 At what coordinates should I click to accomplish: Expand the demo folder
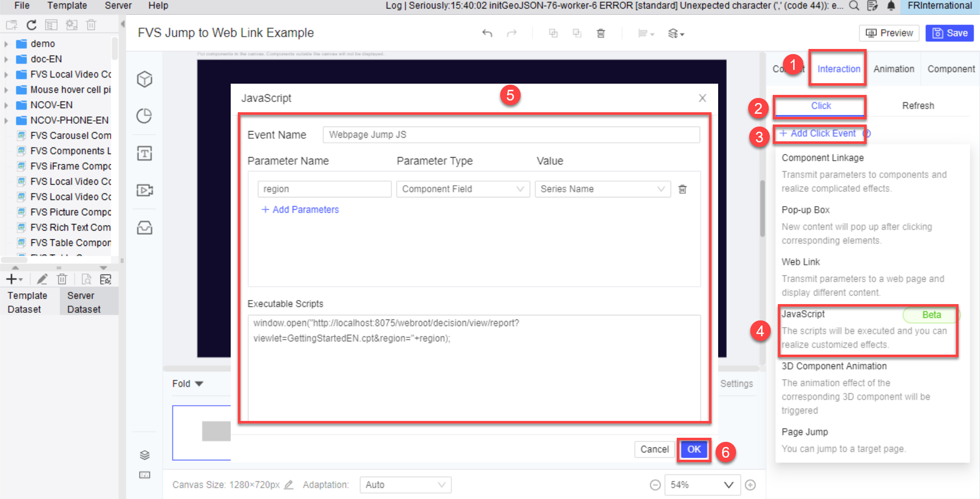pos(6,44)
